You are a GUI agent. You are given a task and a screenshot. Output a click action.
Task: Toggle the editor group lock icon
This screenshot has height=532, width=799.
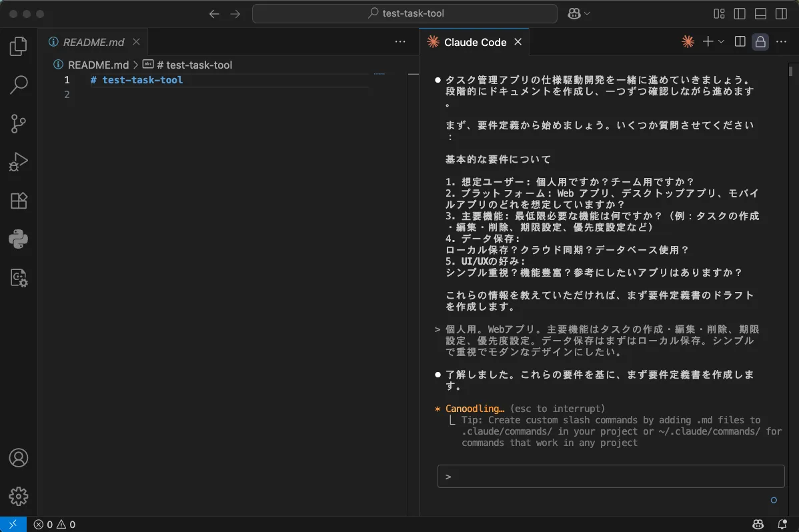760,42
